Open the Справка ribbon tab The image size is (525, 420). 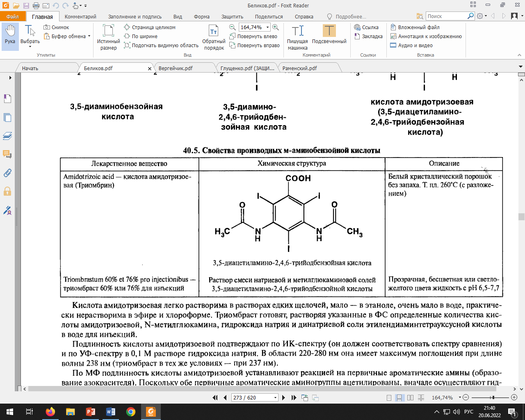click(x=304, y=17)
